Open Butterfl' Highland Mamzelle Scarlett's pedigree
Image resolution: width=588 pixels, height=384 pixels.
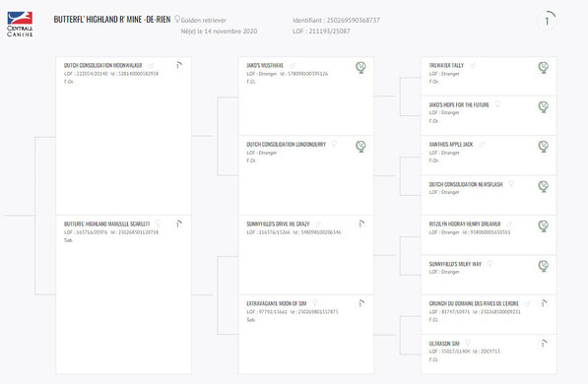point(106,224)
